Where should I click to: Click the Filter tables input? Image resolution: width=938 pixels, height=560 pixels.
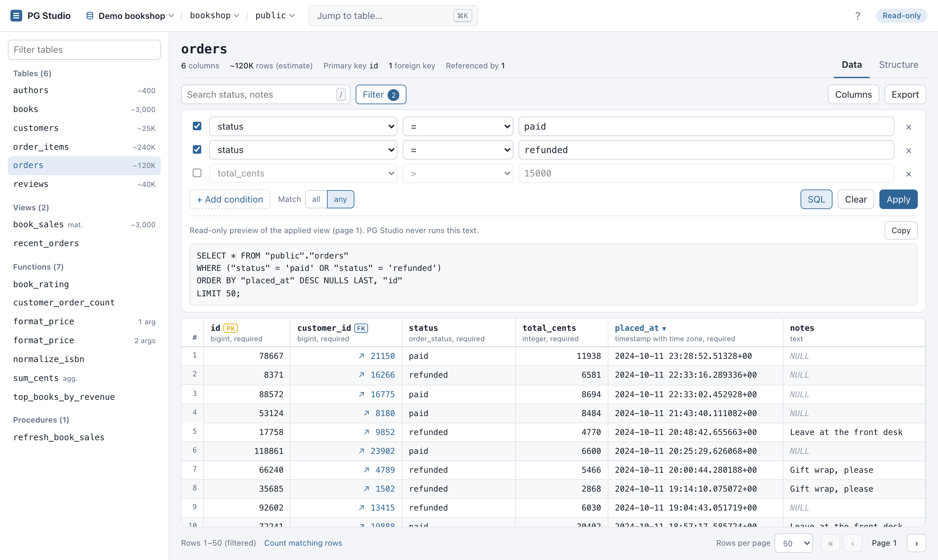(x=84, y=50)
